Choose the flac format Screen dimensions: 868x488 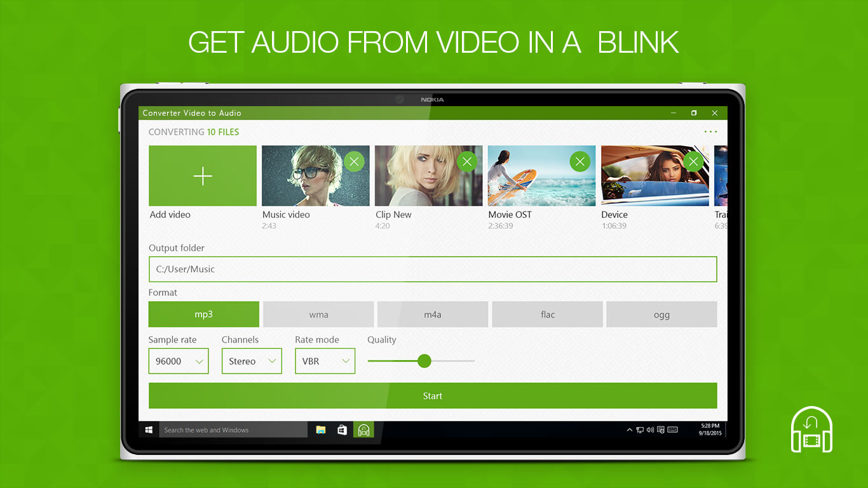coord(547,315)
